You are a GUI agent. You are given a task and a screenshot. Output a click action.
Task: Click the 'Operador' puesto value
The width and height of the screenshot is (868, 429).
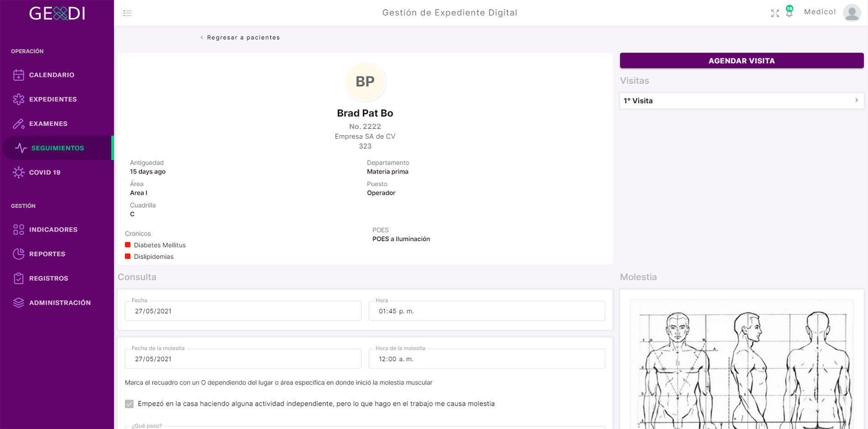pos(381,193)
